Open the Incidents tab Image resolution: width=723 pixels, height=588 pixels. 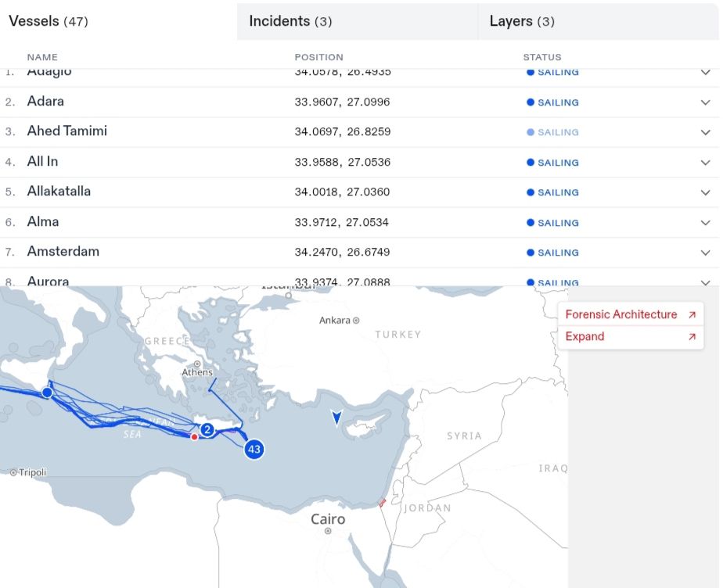(358, 21)
